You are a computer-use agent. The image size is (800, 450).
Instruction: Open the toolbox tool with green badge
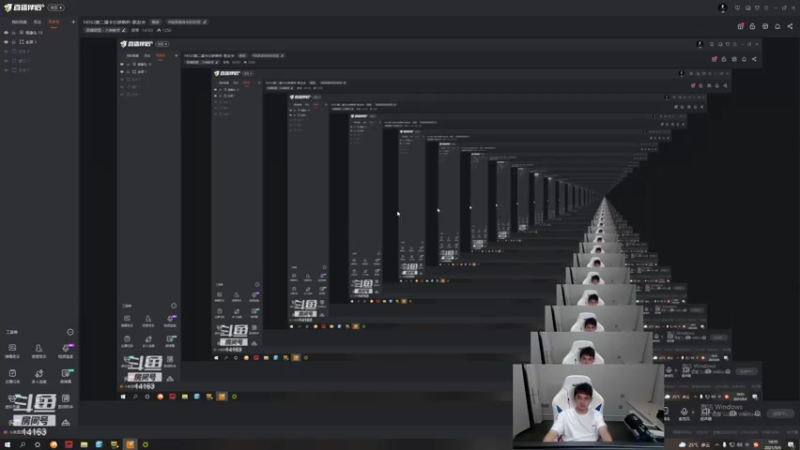(66, 376)
